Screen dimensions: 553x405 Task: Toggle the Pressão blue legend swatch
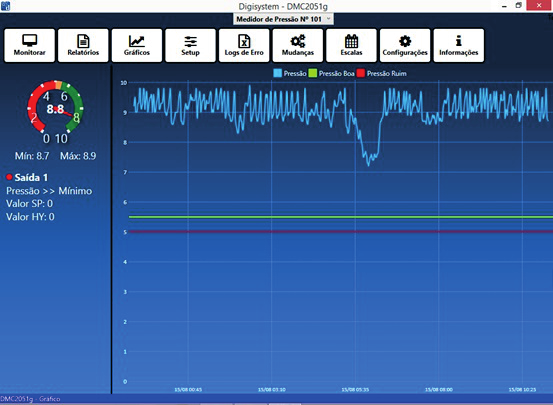tap(278, 73)
